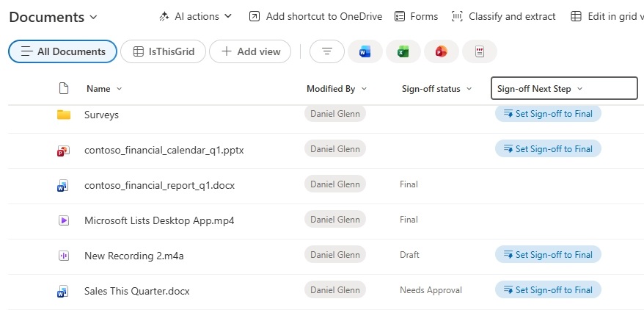Click Daniel Glenn in the Surveys row
This screenshot has height=310, width=644.
(335, 113)
